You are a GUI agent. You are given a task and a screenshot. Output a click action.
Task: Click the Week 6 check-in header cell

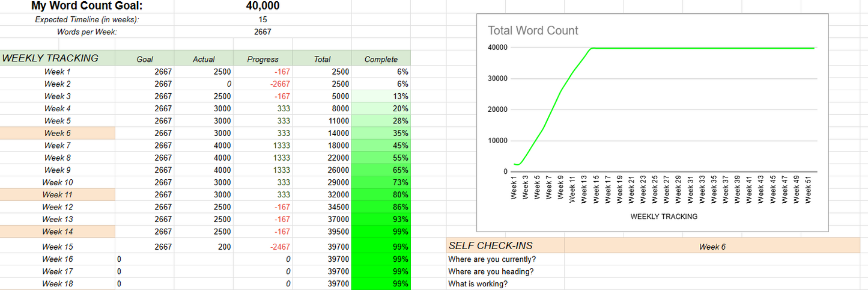[x=712, y=247]
